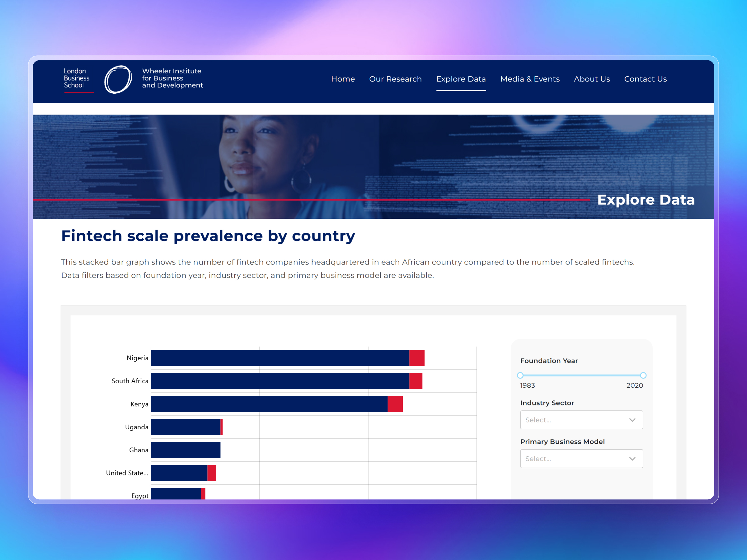
Task: Open the Our Research section
Action: 395,79
